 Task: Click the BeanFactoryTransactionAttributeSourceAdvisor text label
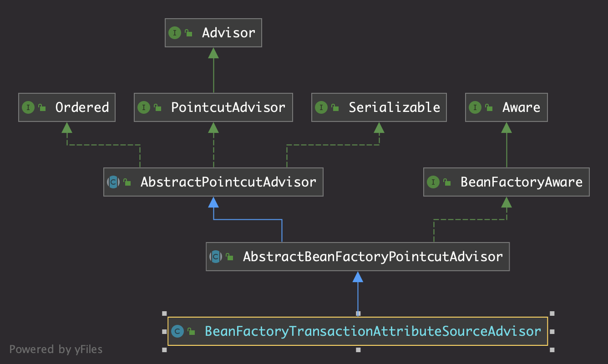coord(373,331)
